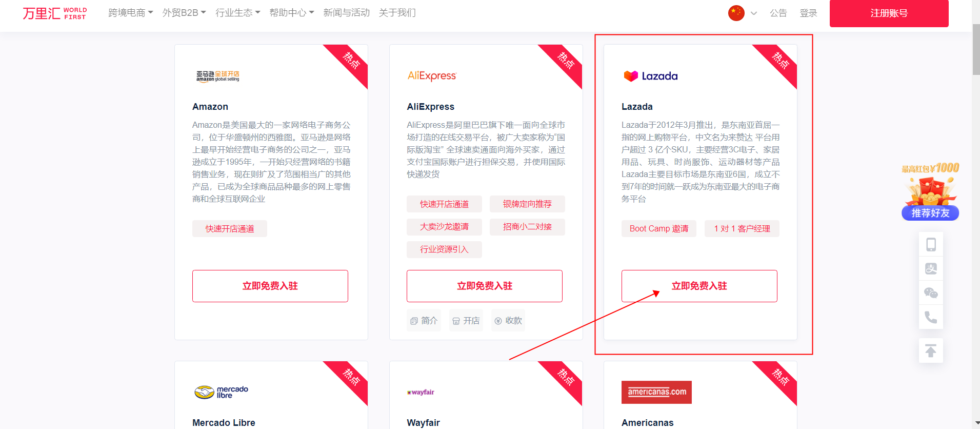Click the Americanas card title
Image resolution: width=980 pixels, height=429 pixels.
648,423
